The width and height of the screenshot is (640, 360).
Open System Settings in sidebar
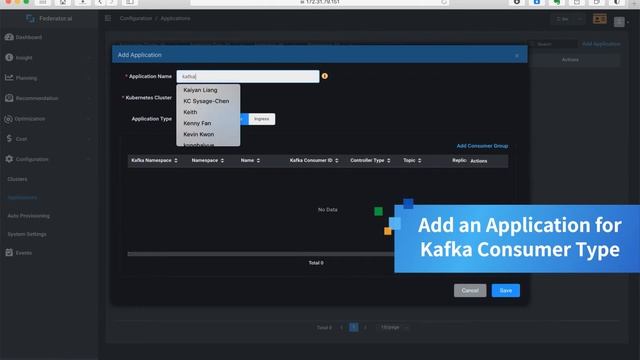27,234
